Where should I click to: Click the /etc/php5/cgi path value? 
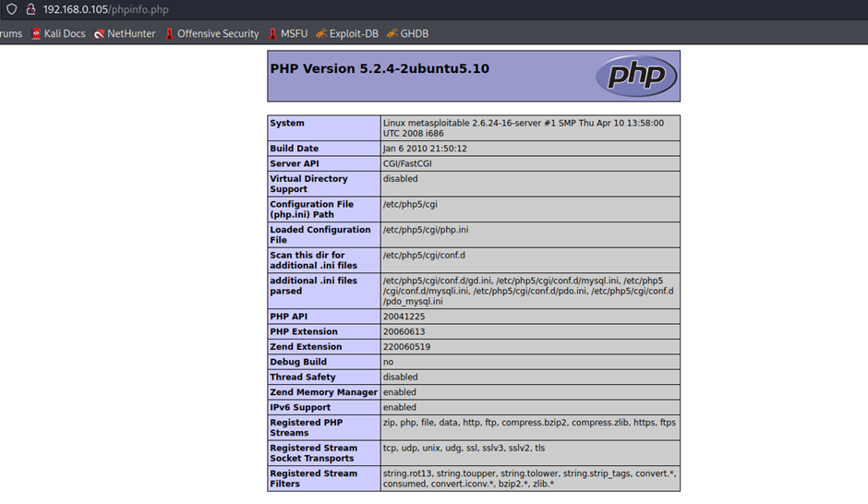click(410, 204)
